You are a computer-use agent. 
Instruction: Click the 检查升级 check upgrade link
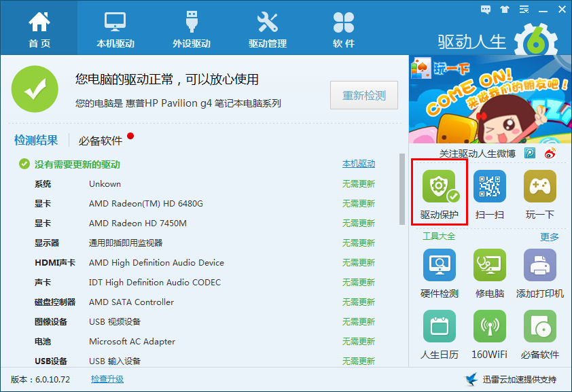pos(107,379)
